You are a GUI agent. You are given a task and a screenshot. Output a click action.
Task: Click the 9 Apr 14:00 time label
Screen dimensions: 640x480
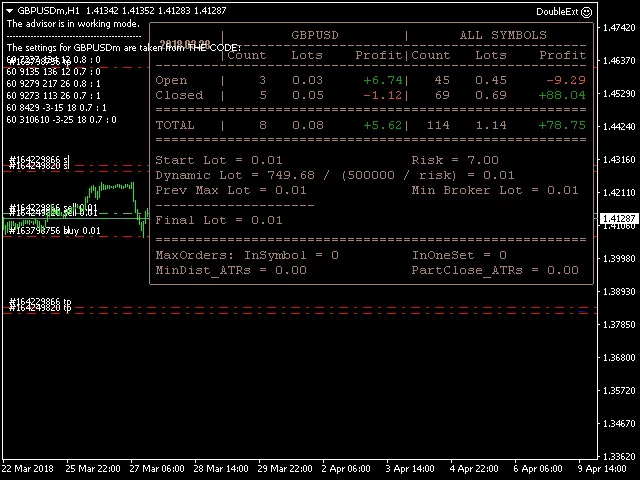[602, 468]
